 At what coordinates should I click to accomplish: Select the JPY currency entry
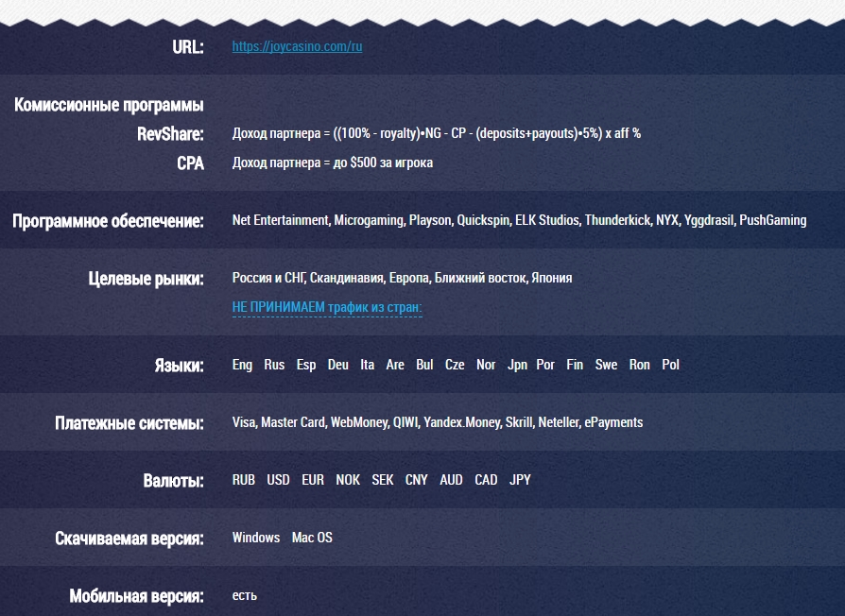[x=520, y=480]
